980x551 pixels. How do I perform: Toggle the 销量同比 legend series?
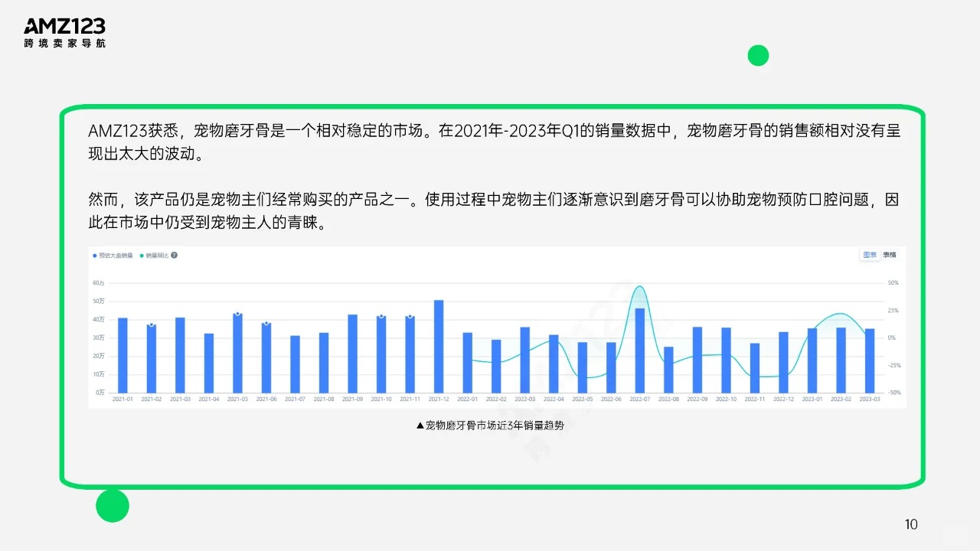[154, 255]
